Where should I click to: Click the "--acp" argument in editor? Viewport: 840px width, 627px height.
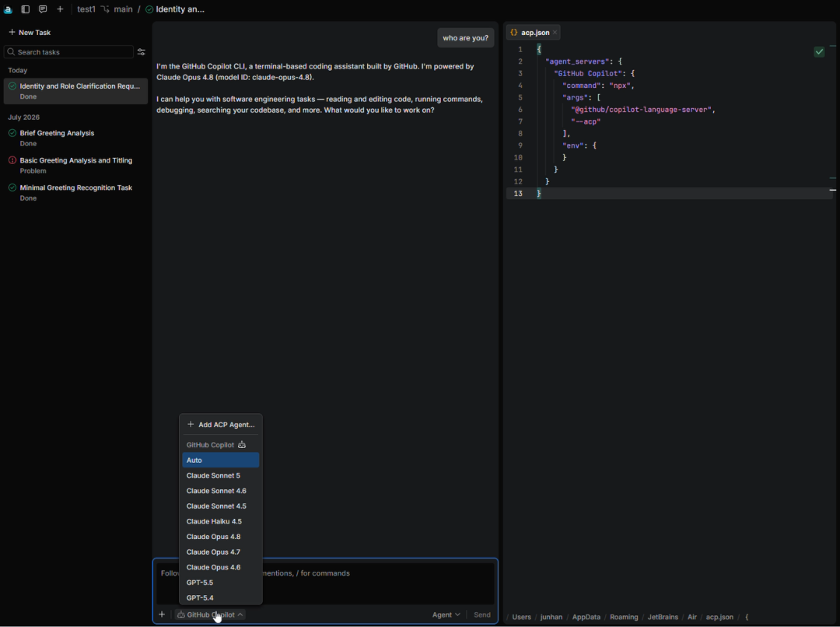[x=586, y=121]
